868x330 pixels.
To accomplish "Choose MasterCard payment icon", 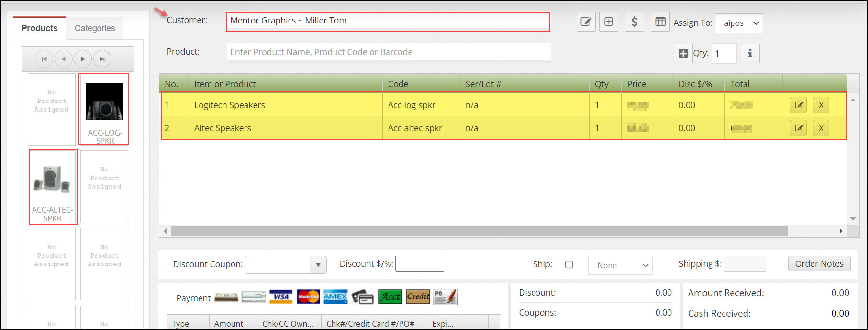I will [x=308, y=297].
